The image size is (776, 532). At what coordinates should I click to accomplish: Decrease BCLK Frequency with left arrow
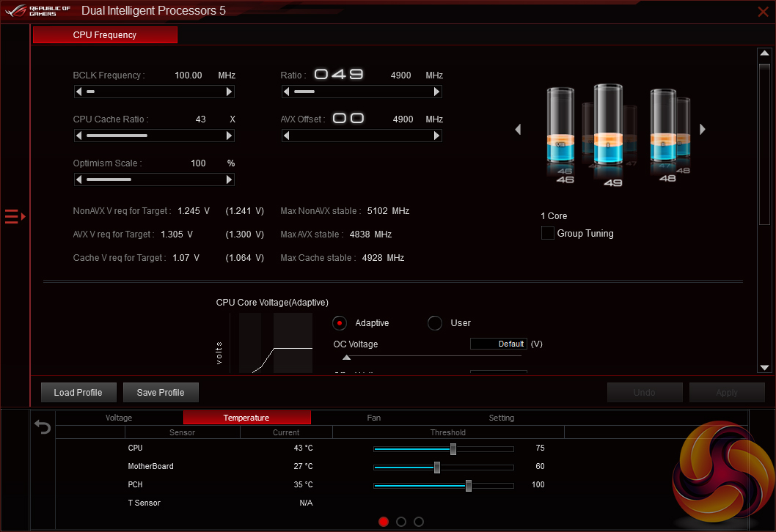[x=78, y=92]
